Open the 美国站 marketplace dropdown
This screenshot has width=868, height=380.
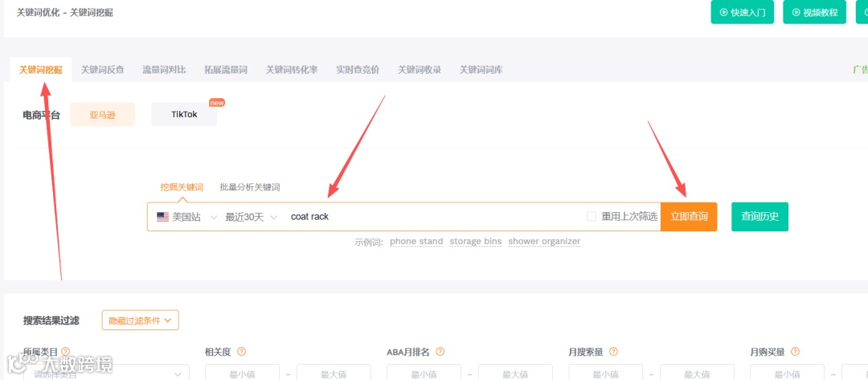186,217
